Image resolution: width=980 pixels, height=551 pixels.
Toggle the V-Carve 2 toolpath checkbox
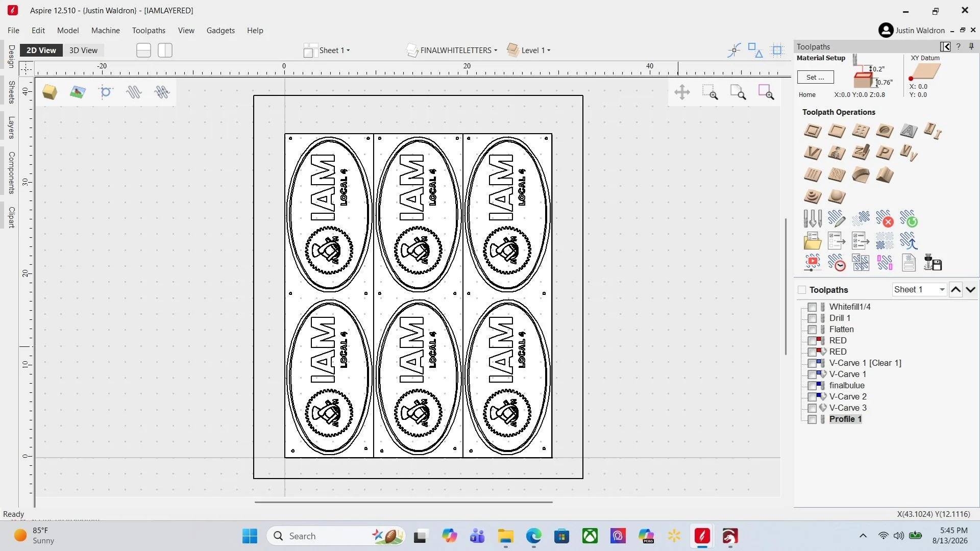812,396
